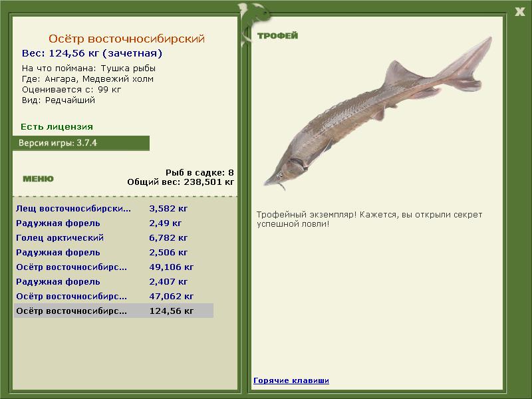This screenshot has height=399, width=532.
Task: Click the ТРОФЕЙ heading label
Action: [277, 36]
